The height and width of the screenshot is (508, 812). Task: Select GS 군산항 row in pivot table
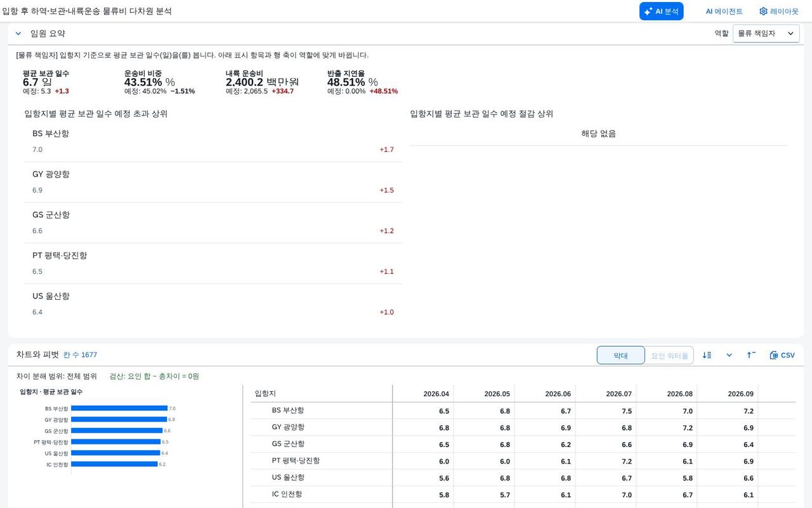[x=523, y=444]
